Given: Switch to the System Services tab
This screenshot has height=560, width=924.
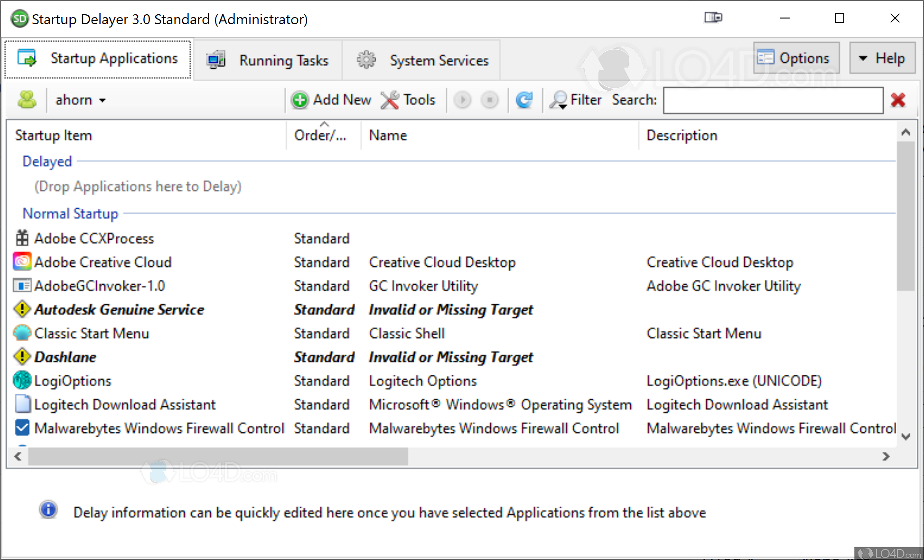Looking at the screenshot, I should [x=421, y=60].
